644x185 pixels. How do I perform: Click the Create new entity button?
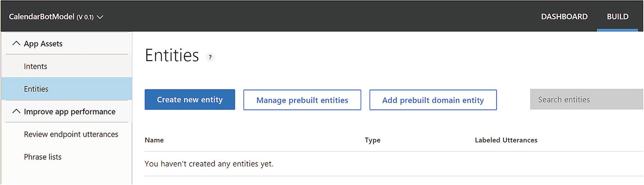[190, 100]
